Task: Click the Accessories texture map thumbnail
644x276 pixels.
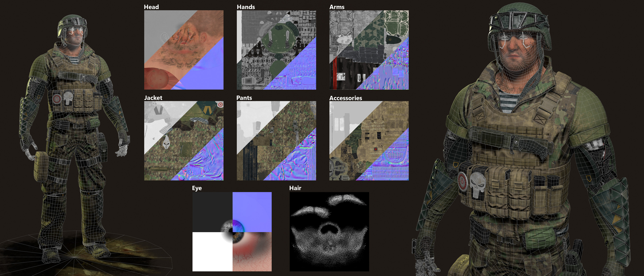Action: [369, 141]
